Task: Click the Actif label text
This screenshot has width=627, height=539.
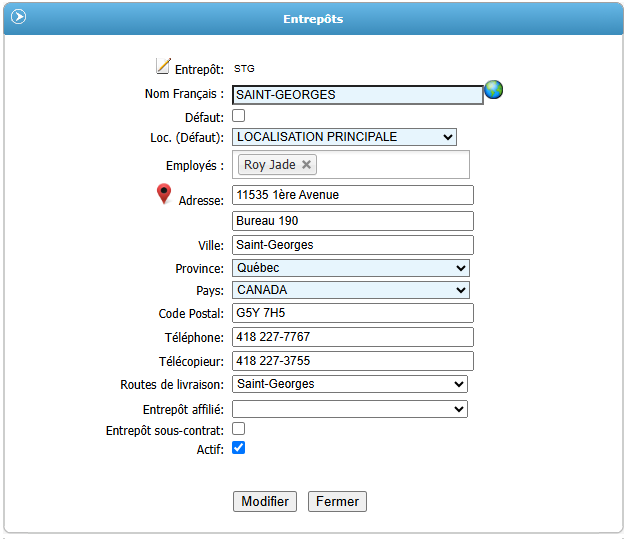Action: pos(210,449)
